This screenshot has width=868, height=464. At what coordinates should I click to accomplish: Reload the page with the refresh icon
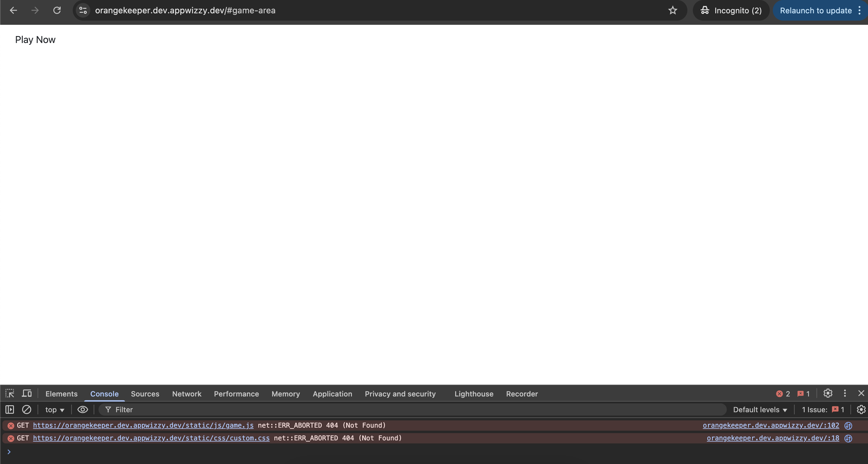pyautogui.click(x=57, y=10)
